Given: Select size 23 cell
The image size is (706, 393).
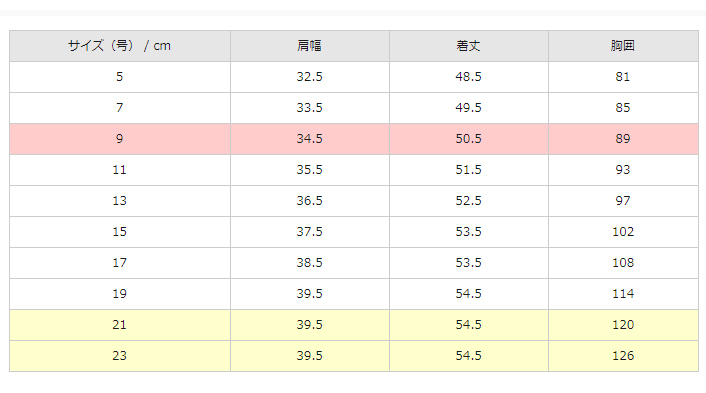Looking at the screenshot, I should pos(120,357).
